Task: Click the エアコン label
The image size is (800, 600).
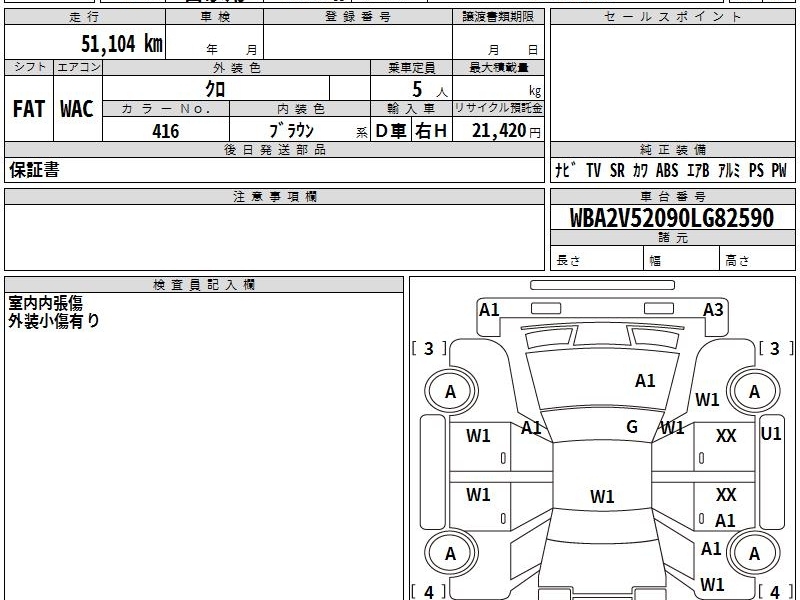Action: [x=78, y=67]
